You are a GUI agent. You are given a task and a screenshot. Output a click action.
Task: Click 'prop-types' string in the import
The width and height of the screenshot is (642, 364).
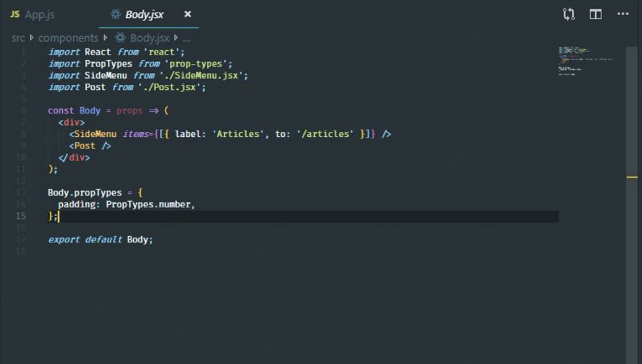coord(196,64)
